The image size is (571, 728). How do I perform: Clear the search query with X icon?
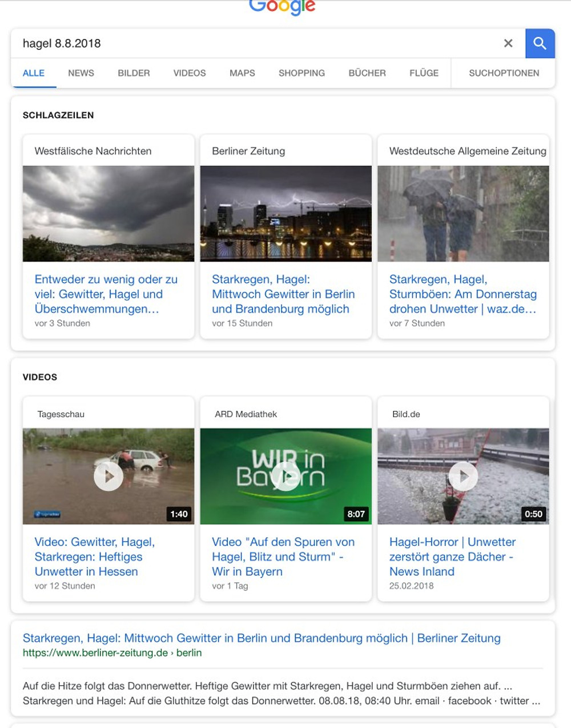(x=508, y=43)
